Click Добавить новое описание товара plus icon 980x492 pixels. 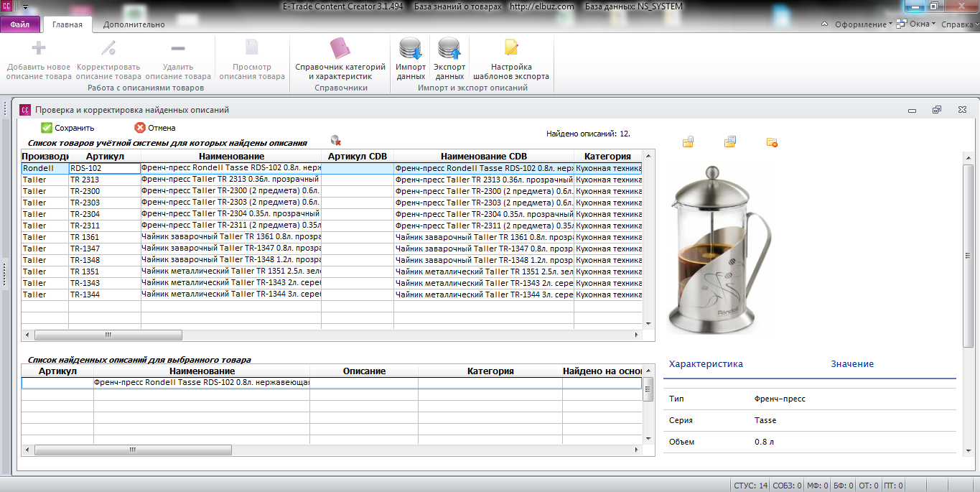coord(39,48)
